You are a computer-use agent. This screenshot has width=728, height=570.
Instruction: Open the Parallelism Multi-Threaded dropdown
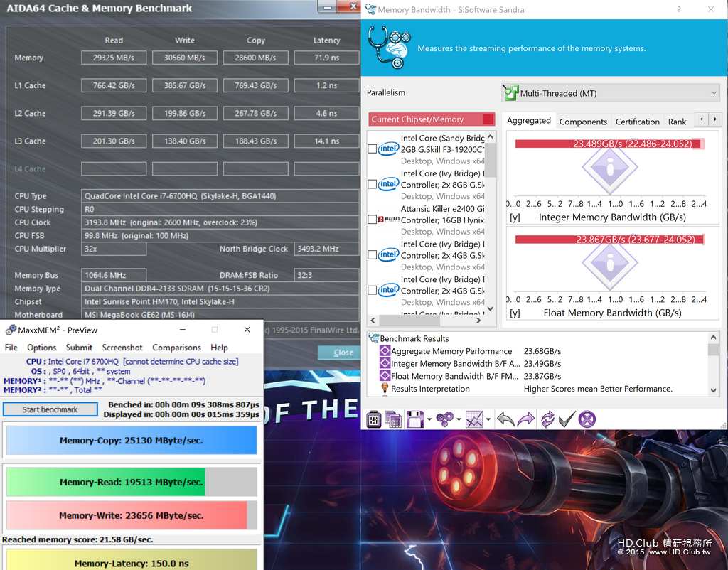pos(611,93)
